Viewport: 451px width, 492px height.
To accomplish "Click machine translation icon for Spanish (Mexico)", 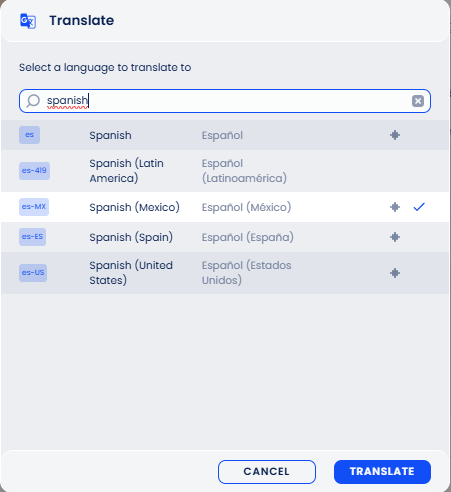I will (x=395, y=207).
